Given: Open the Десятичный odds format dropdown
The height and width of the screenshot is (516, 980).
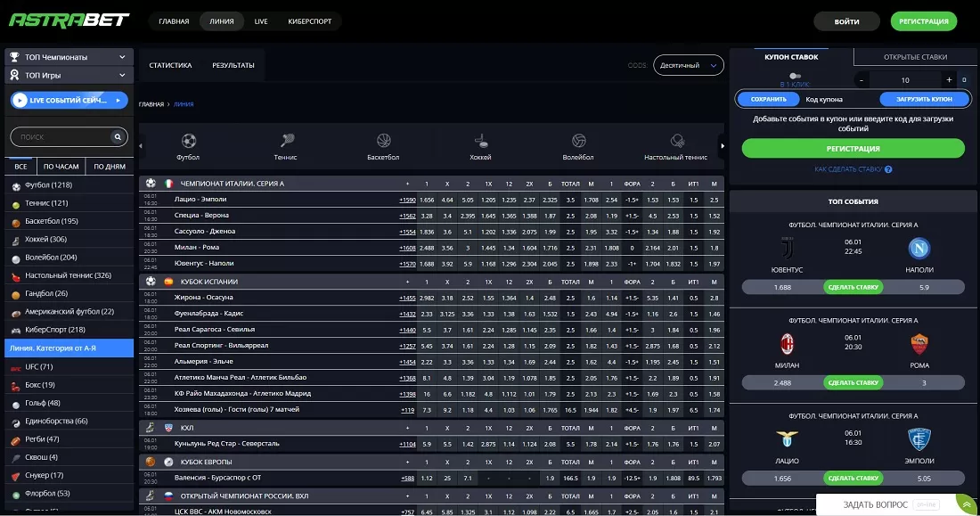Looking at the screenshot, I should pos(689,65).
